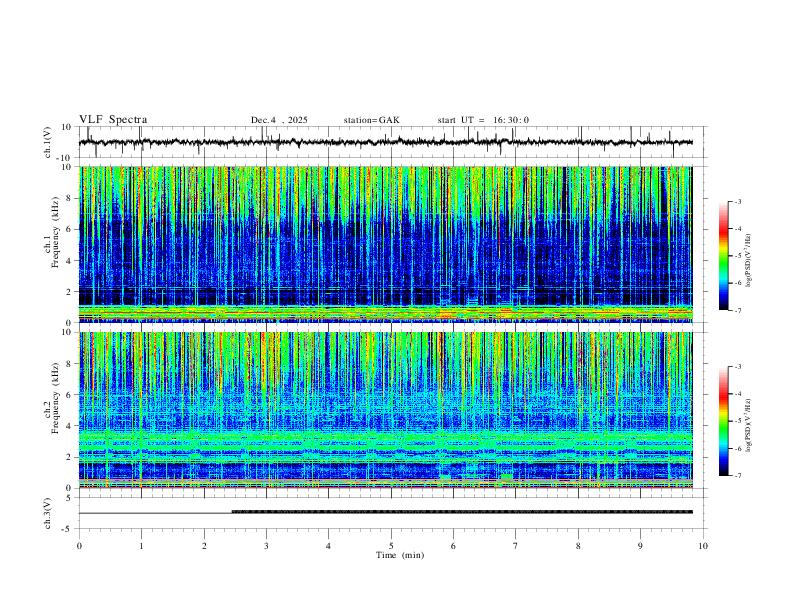Click the upper PSD color scale bar
The height and width of the screenshot is (612, 792).
724,256
